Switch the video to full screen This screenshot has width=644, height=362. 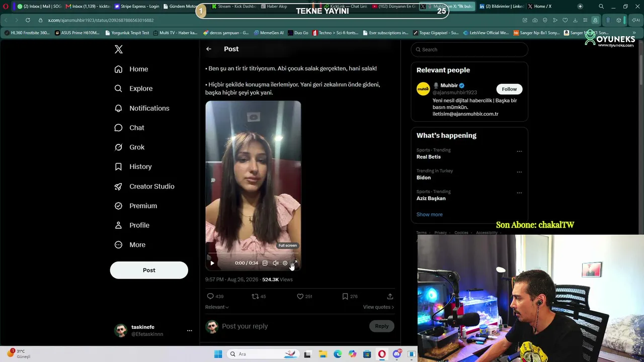[295, 263]
